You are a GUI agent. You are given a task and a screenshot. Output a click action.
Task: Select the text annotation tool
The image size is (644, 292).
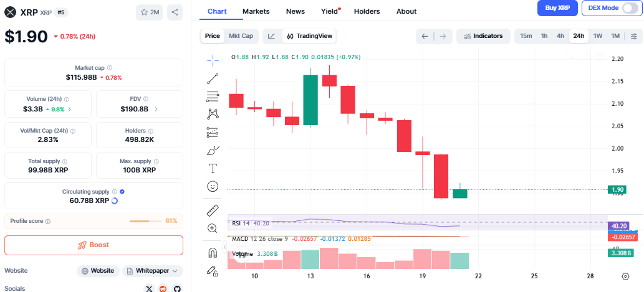pyautogui.click(x=213, y=168)
